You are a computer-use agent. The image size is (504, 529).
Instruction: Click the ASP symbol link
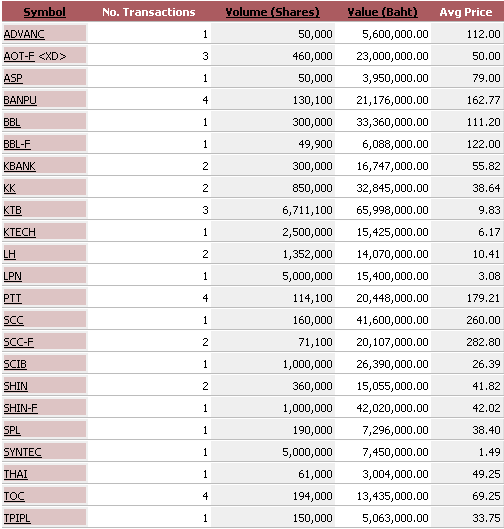(13, 78)
